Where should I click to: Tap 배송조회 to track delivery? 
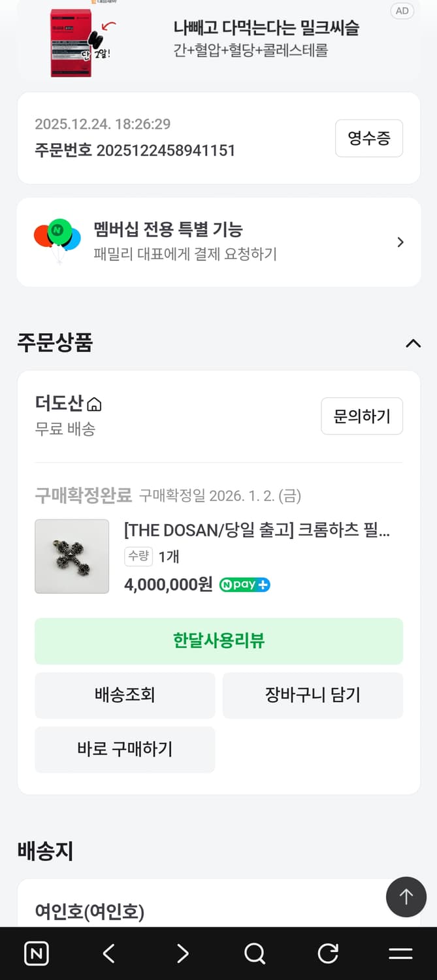pyautogui.click(x=125, y=695)
